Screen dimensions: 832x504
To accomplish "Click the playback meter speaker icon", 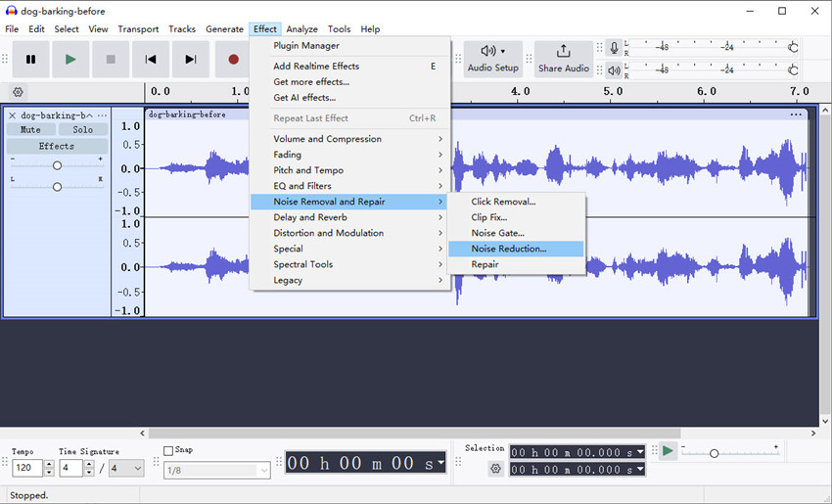I will tap(614, 70).
